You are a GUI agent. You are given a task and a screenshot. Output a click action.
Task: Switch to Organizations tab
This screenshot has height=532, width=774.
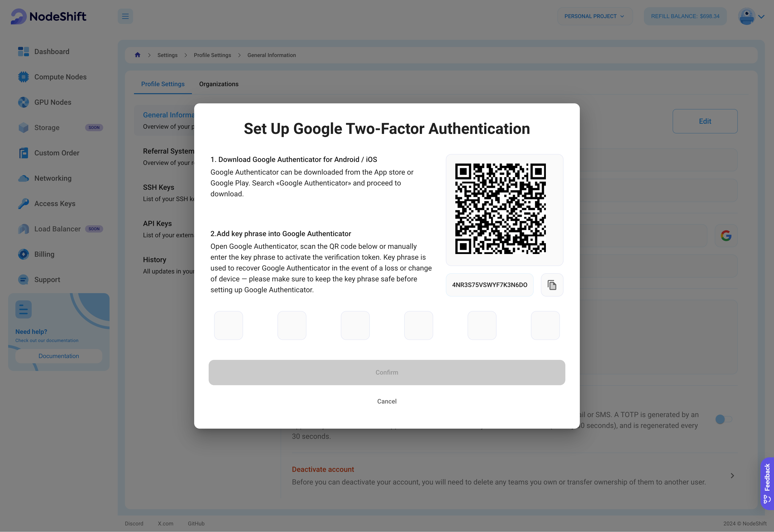click(x=219, y=84)
